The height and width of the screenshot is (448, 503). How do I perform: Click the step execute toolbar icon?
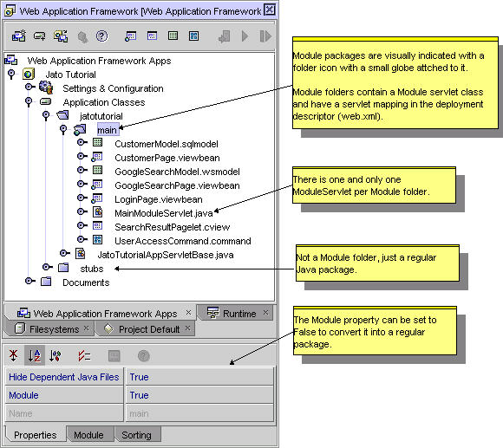(x=265, y=36)
